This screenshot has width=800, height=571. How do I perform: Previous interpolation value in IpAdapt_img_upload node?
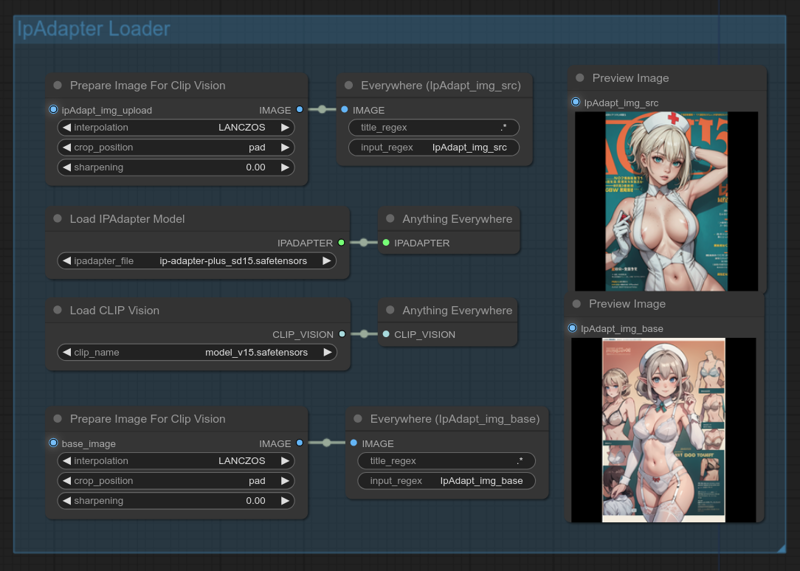pyautogui.click(x=67, y=127)
